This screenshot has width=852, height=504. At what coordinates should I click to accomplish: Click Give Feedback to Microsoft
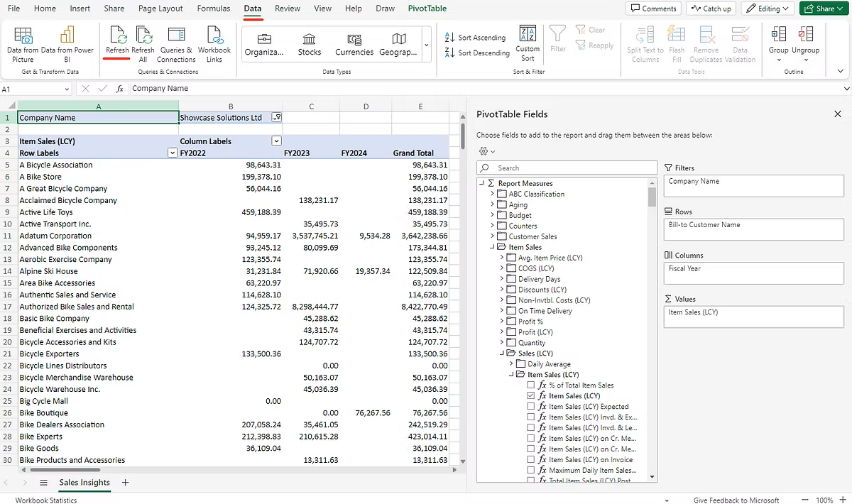coord(736,500)
